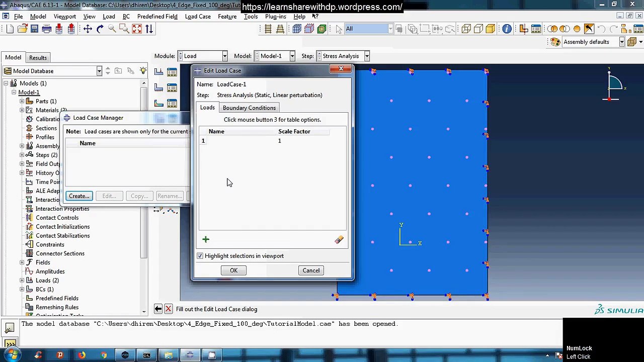This screenshot has height=362, width=644.
Task: Click the color code palette icon
Action: (x=554, y=42)
